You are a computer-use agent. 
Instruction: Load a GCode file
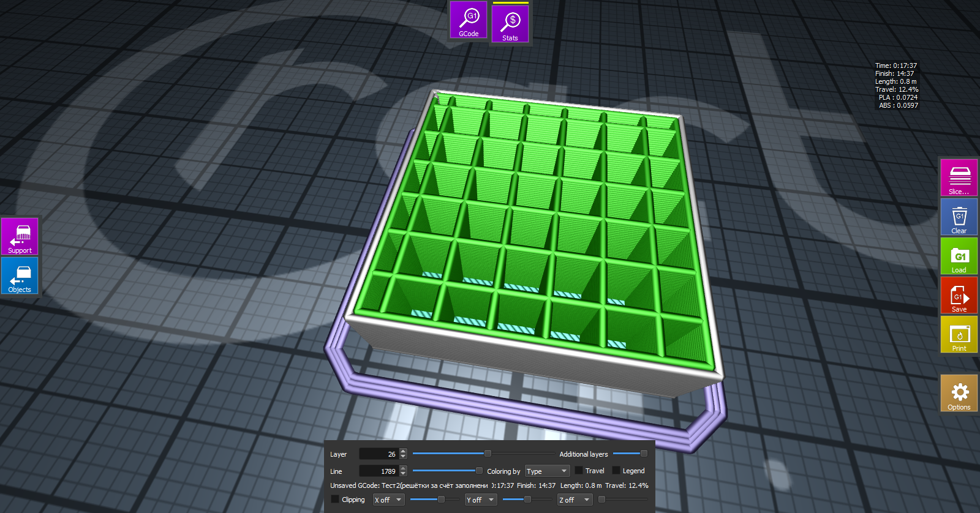[959, 256]
